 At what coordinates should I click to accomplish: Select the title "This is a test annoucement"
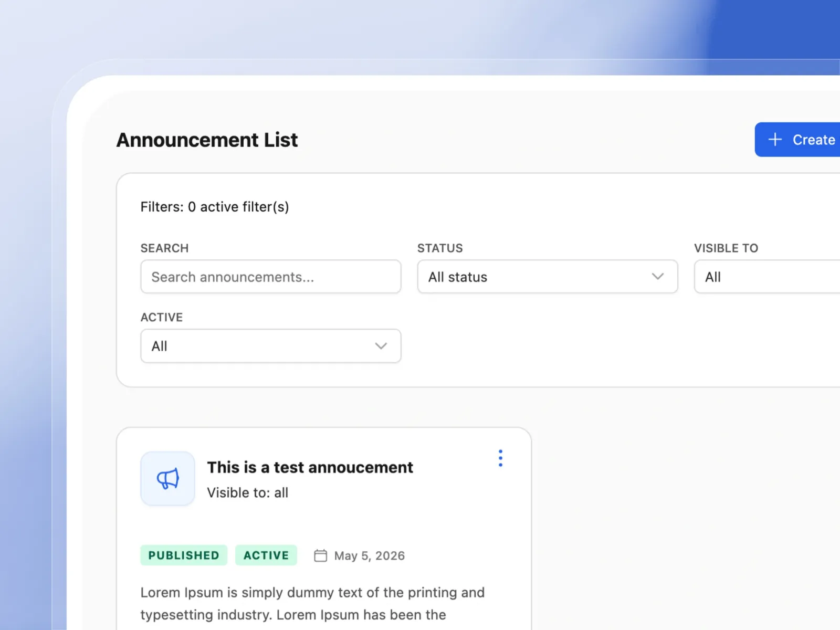tap(310, 467)
